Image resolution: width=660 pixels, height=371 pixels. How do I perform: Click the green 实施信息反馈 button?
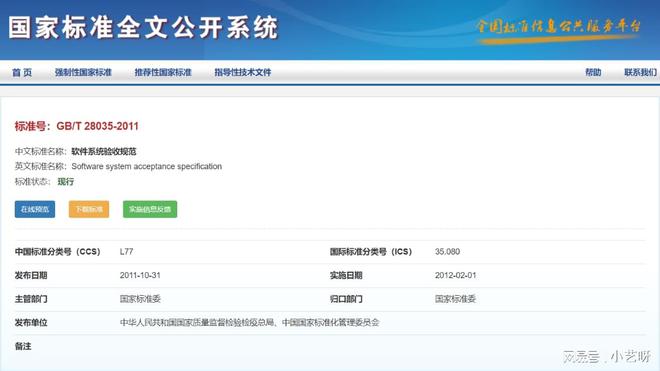(150, 209)
